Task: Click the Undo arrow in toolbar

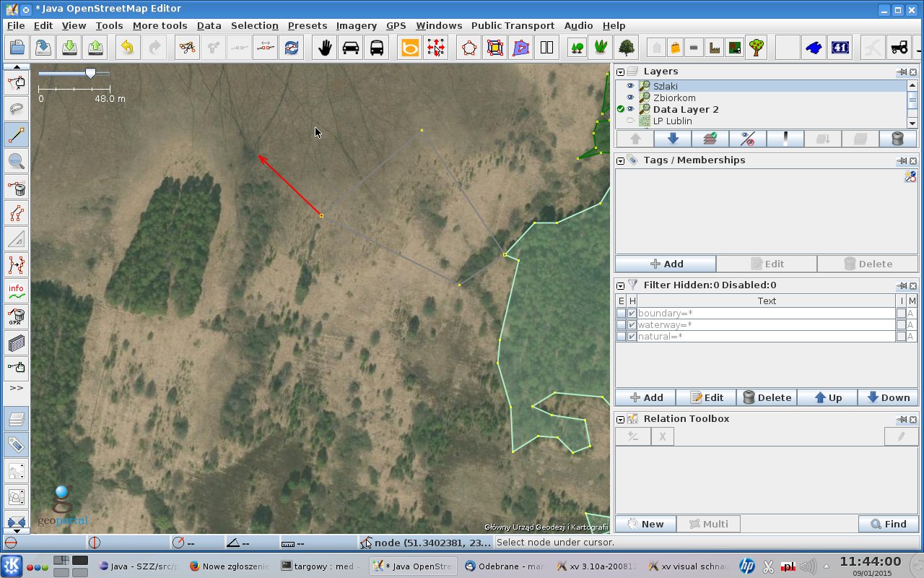Action: tap(127, 48)
